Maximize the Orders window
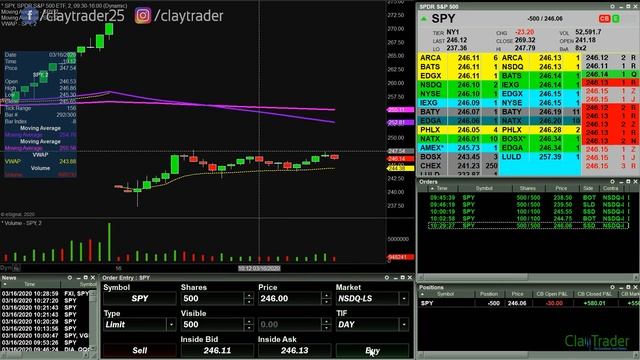This screenshot has height=360, width=640. pyautogui.click(x=628, y=182)
